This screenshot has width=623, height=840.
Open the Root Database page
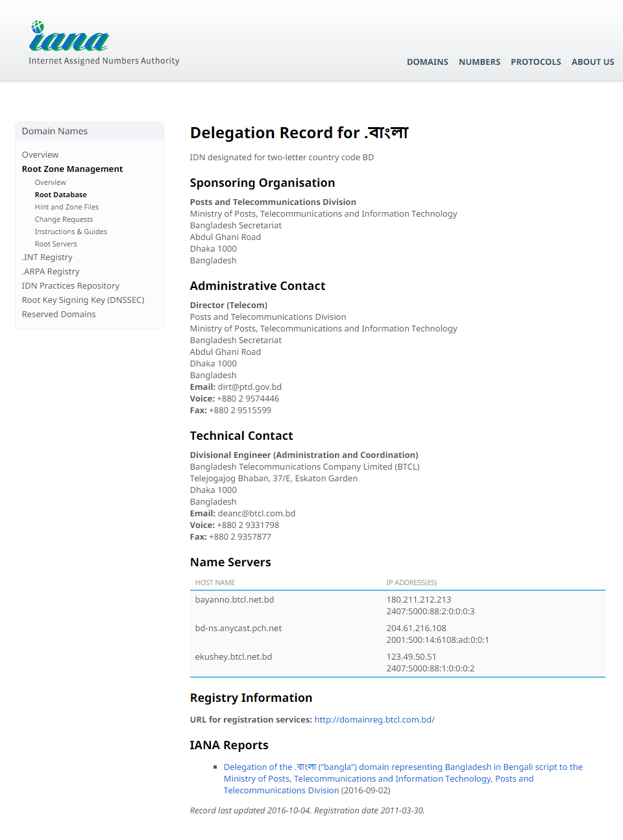60,195
